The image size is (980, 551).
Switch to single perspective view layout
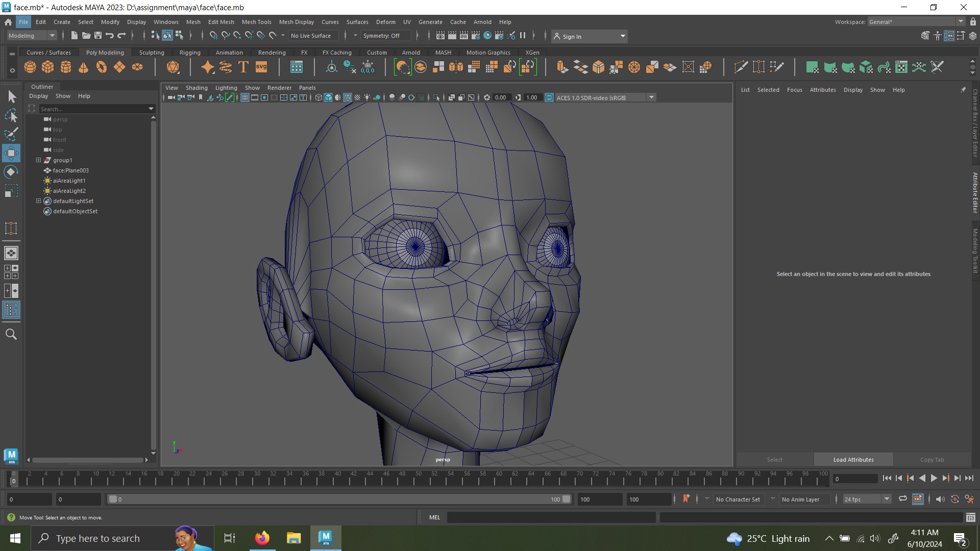(11, 253)
